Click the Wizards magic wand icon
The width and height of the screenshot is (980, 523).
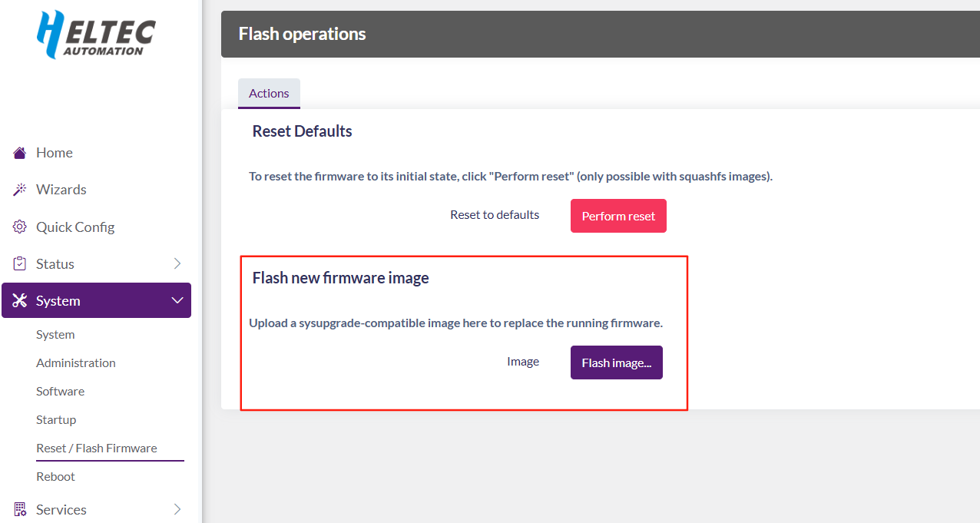point(20,190)
